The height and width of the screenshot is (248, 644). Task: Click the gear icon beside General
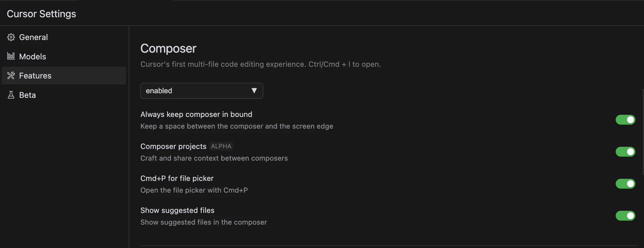pos(11,37)
